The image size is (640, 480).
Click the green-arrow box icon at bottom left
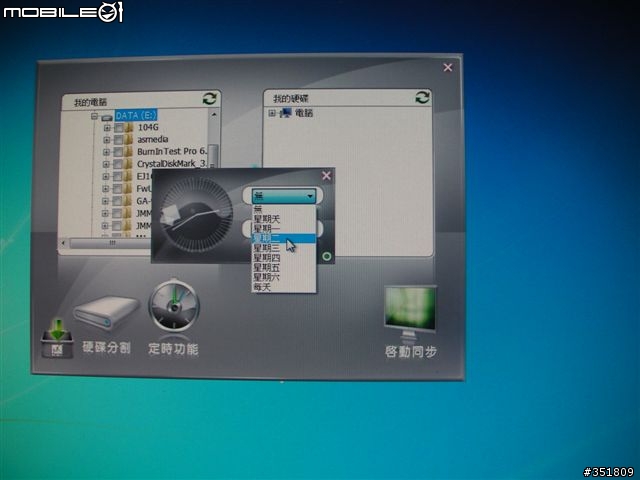57,339
